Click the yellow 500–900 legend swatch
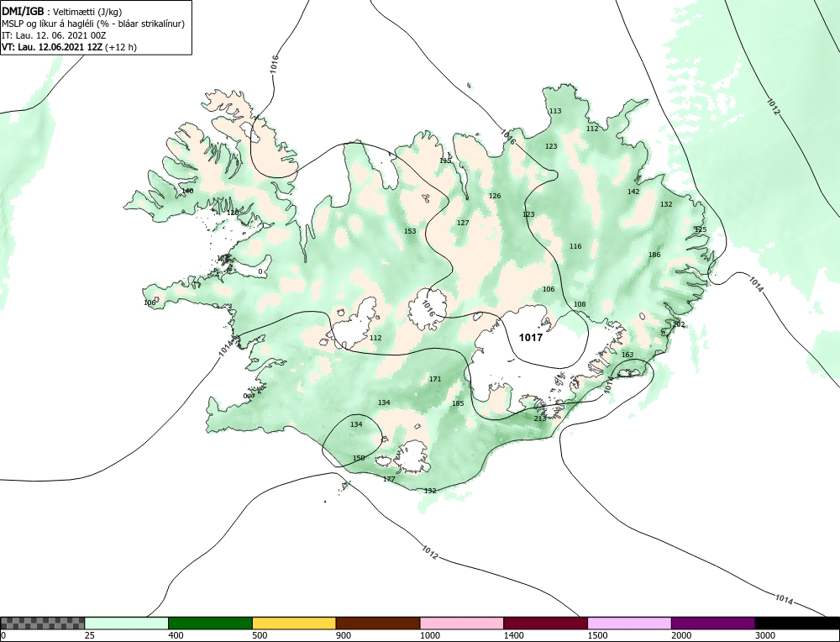This screenshot has width=840, height=642. [294, 623]
